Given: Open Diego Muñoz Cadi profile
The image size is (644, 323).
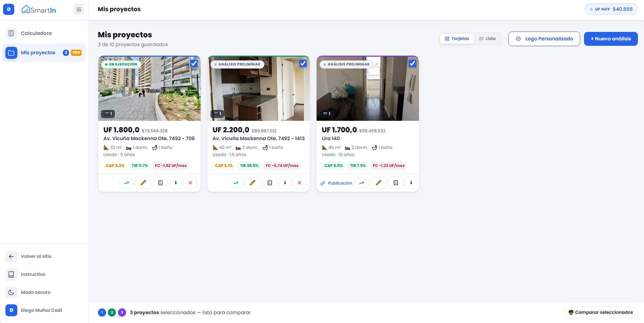Looking at the screenshot, I should click(x=43, y=311).
